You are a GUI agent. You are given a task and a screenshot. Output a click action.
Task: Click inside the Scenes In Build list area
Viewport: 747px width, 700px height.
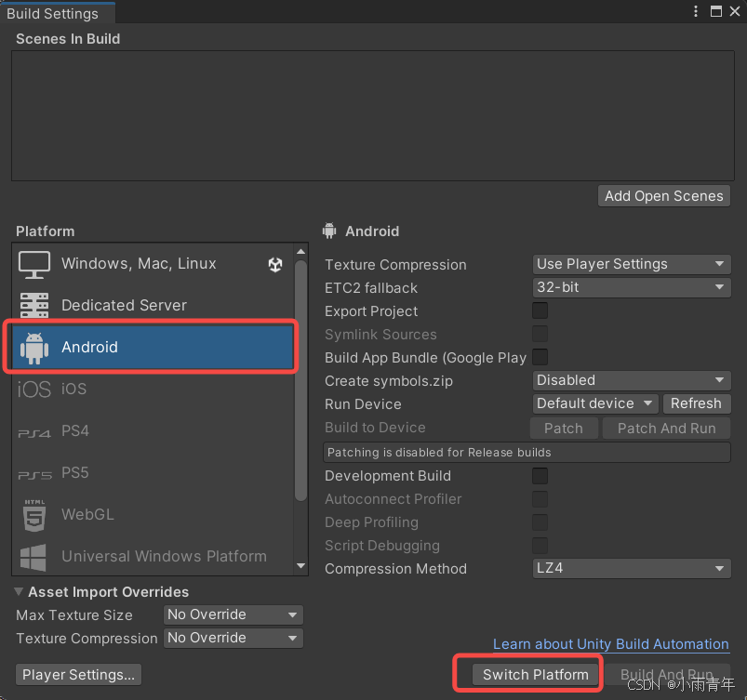click(x=373, y=115)
